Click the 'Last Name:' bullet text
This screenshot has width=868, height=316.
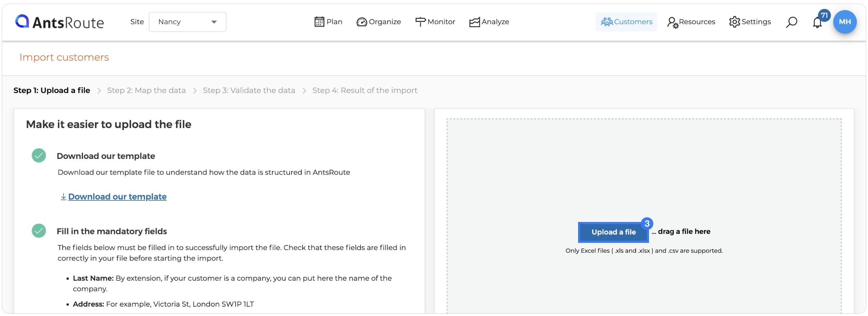[93, 278]
